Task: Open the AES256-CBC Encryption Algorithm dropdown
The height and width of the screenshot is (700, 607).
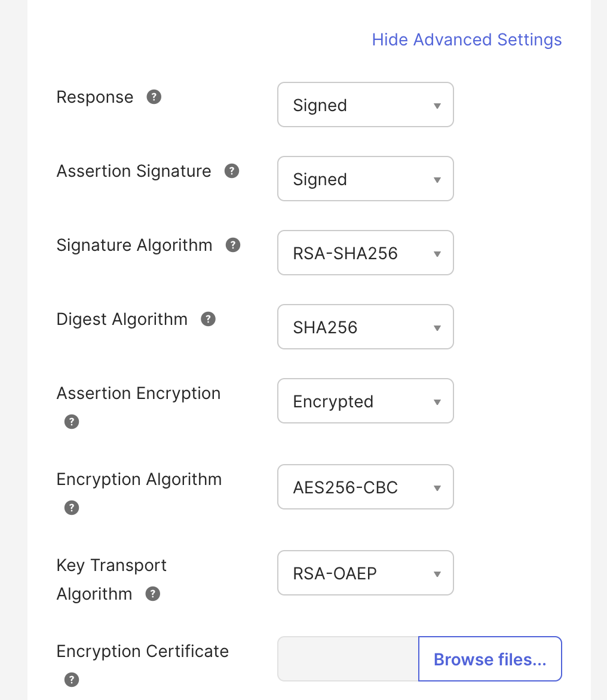Action: [365, 487]
